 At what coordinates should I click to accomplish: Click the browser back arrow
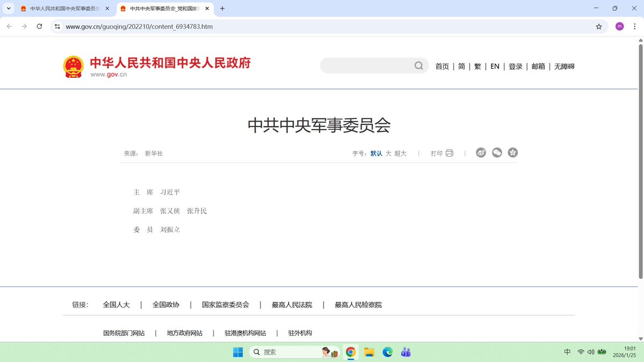pos(9,26)
